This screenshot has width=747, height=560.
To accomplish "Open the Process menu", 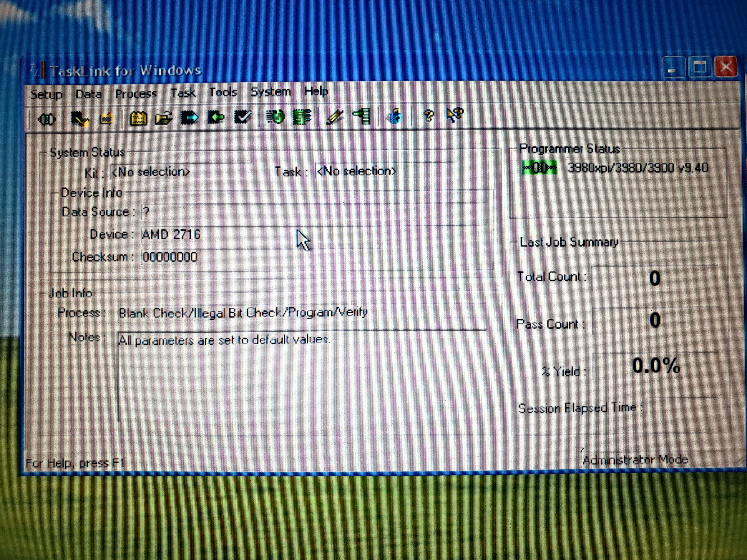I will click(136, 93).
